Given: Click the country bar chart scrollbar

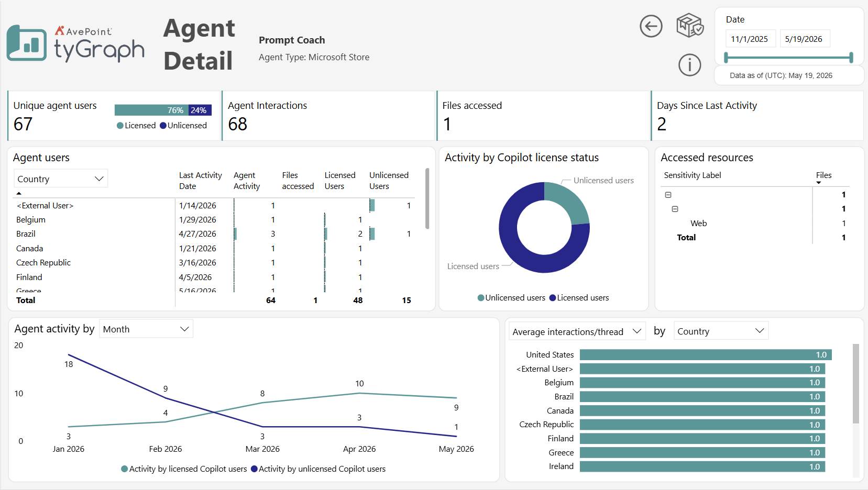Looking at the screenshot, I should coord(856,383).
